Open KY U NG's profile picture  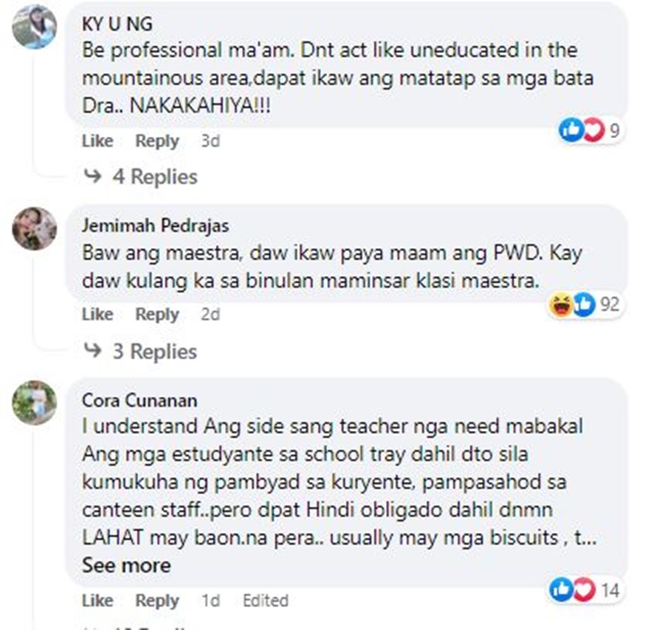pos(34,27)
